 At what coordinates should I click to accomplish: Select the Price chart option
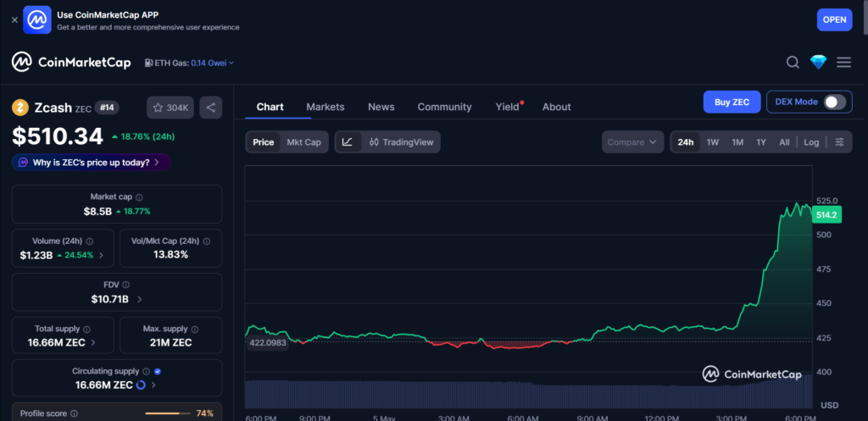(x=264, y=142)
